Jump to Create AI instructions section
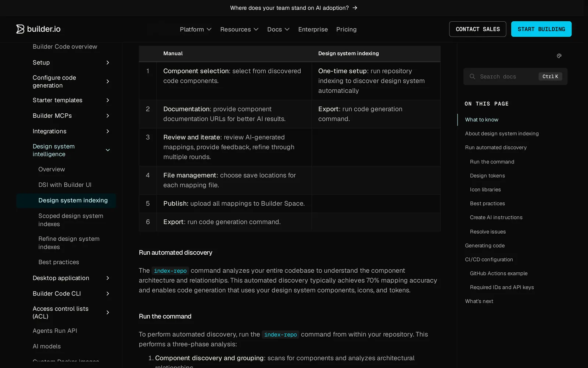Screen dimensions: 588x368 pyautogui.click(x=496, y=217)
